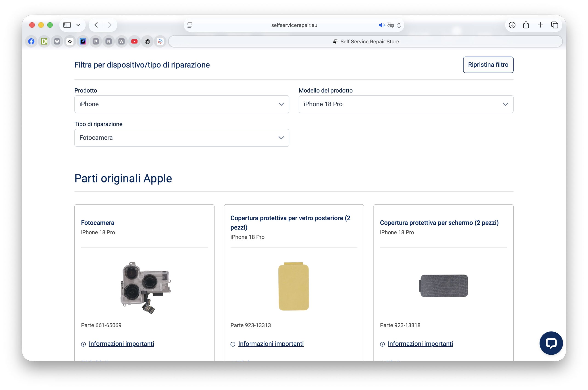Click the gray screen cover image
This screenshot has width=588, height=390.
444,286
